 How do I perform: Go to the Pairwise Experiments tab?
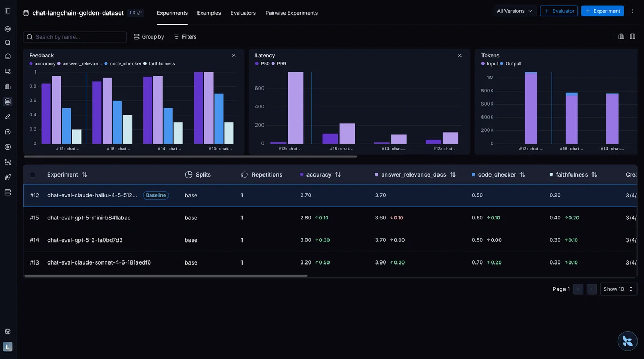point(291,13)
